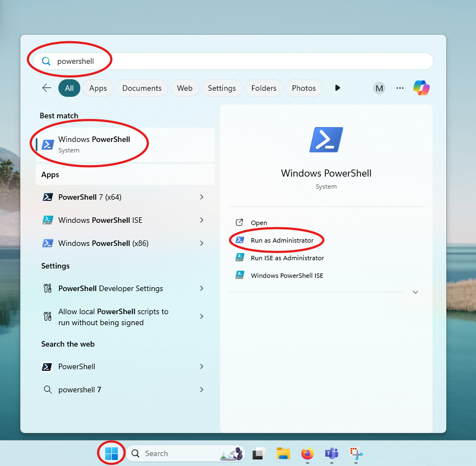
Task: Expand PowerShell 7 (x64) options chevron
Action: tap(201, 197)
